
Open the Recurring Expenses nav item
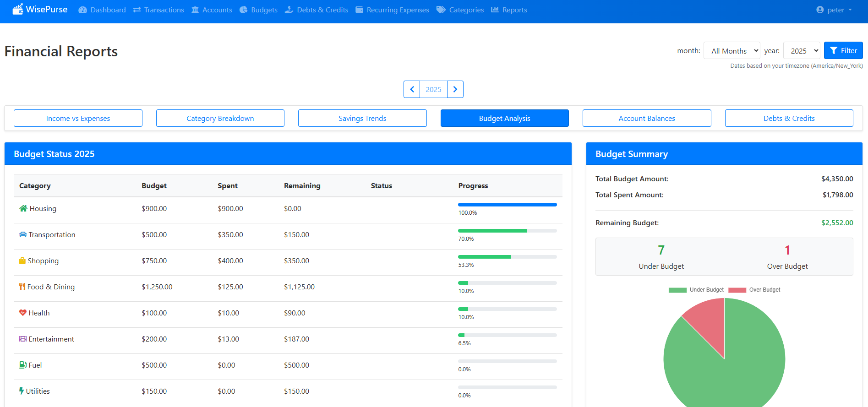(x=392, y=10)
